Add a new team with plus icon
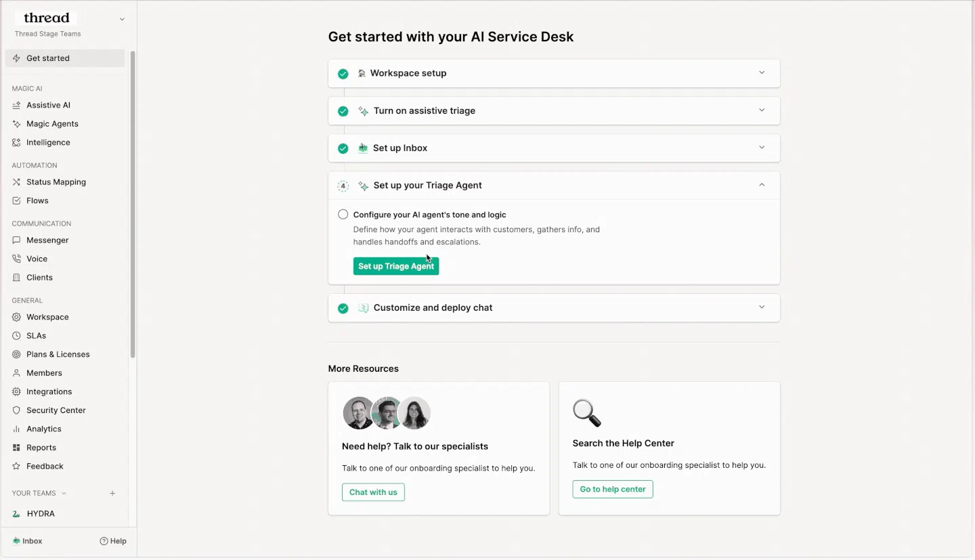The width and height of the screenshot is (975, 560). [112, 494]
